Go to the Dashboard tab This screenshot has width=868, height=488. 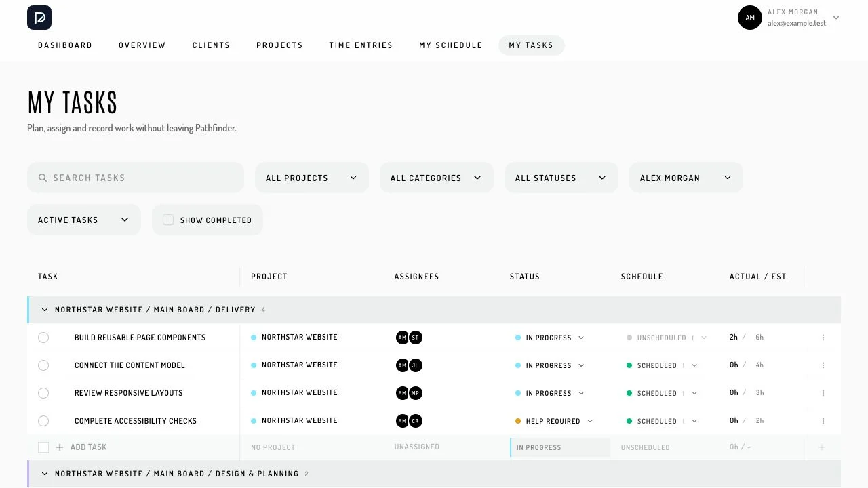[65, 45]
